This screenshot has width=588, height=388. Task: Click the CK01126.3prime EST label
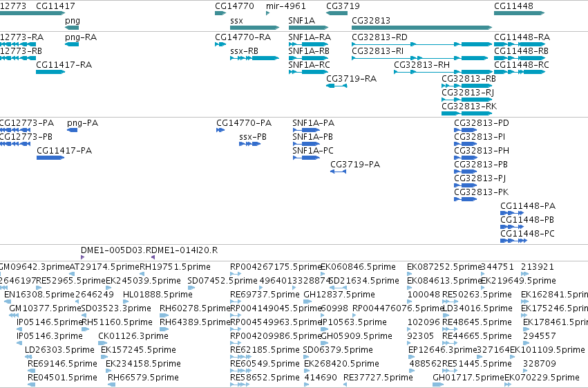click(x=133, y=336)
